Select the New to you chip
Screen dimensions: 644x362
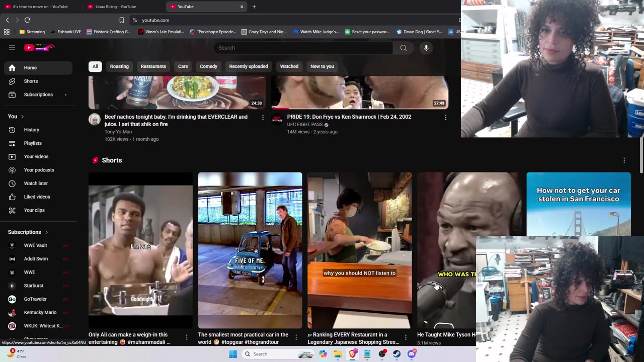(x=322, y=66)
